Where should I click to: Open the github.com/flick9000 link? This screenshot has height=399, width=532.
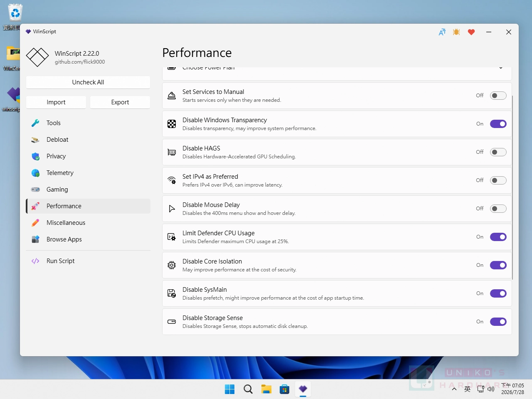pyautogui.click(x=80, y=62)
